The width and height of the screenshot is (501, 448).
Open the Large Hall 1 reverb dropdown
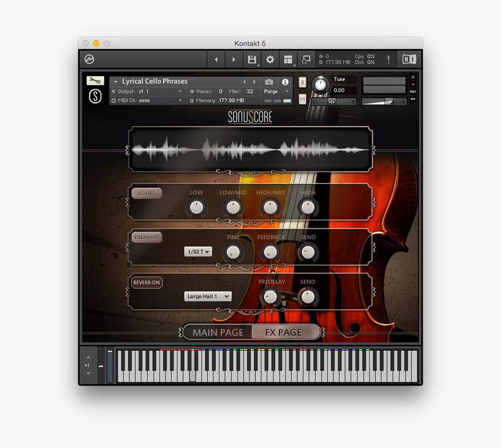pyautogui.click(x=208, y=297)
